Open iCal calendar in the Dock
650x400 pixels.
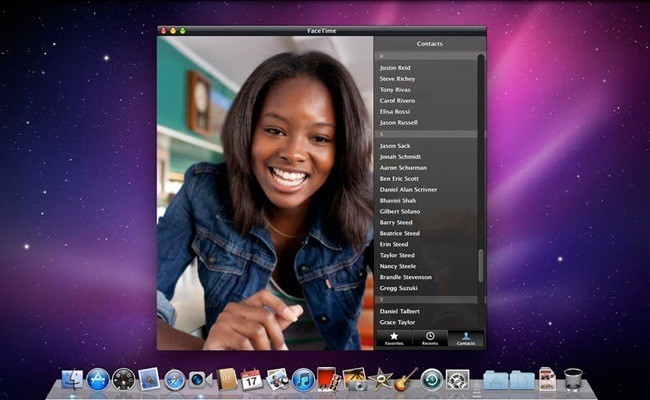252,379
